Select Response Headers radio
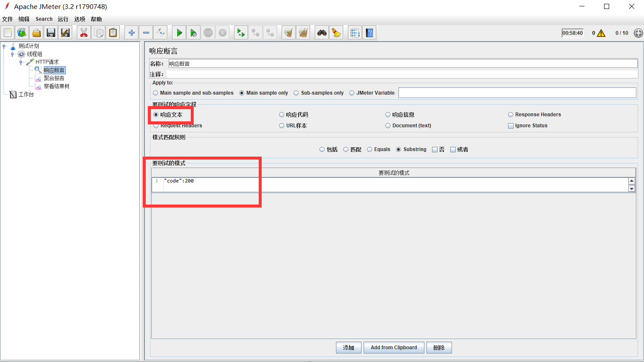 point(511,115)
